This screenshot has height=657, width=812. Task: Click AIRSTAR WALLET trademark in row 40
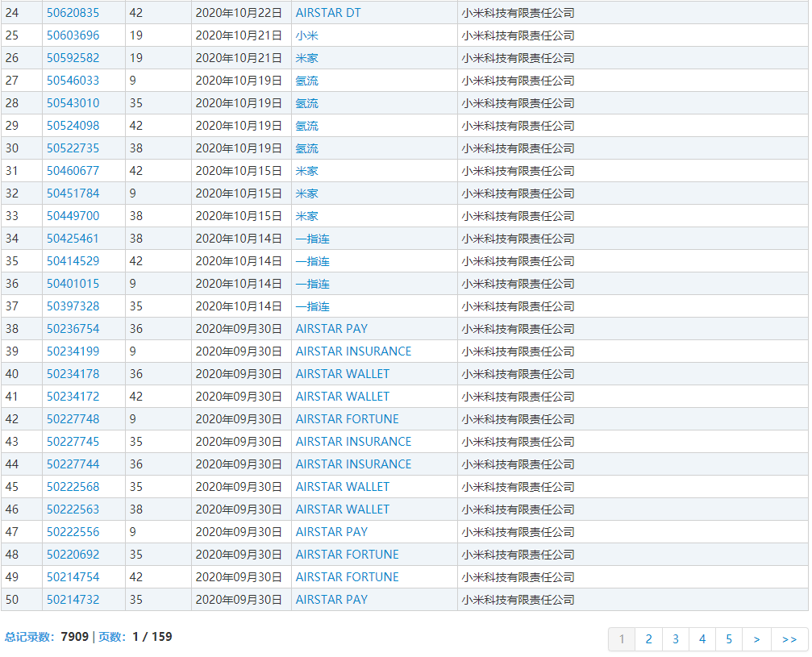tap(343, 374)
